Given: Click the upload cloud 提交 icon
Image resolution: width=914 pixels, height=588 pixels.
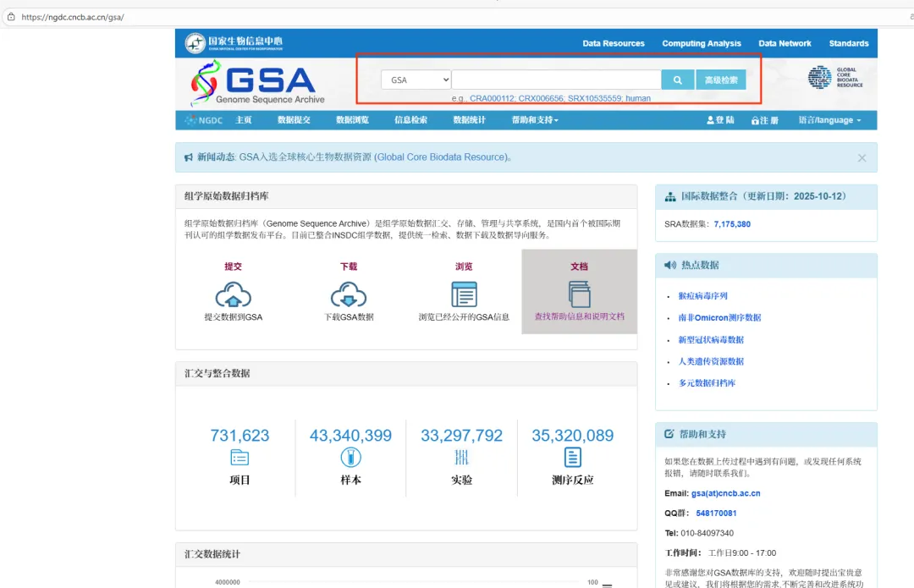Looking at the screenshot, I should pyautogui.click(x=234, y=295).
